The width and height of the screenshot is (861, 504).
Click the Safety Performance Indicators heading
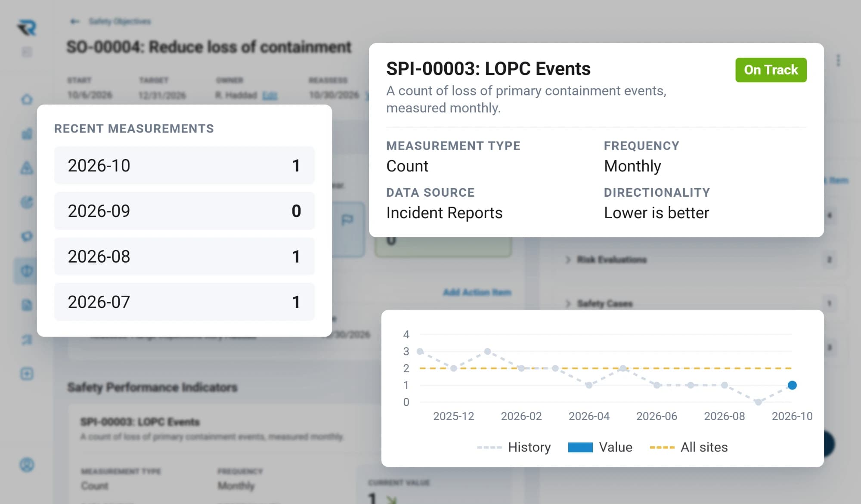coord(152,387)
